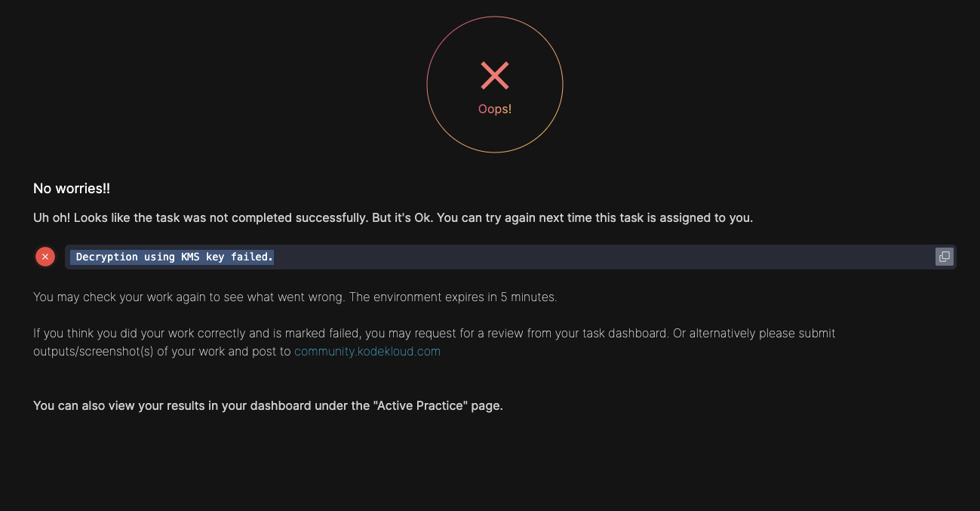This screenshot has height=511, width=980.
Task: Click empty area of the error message box
Action: [604, 257]
